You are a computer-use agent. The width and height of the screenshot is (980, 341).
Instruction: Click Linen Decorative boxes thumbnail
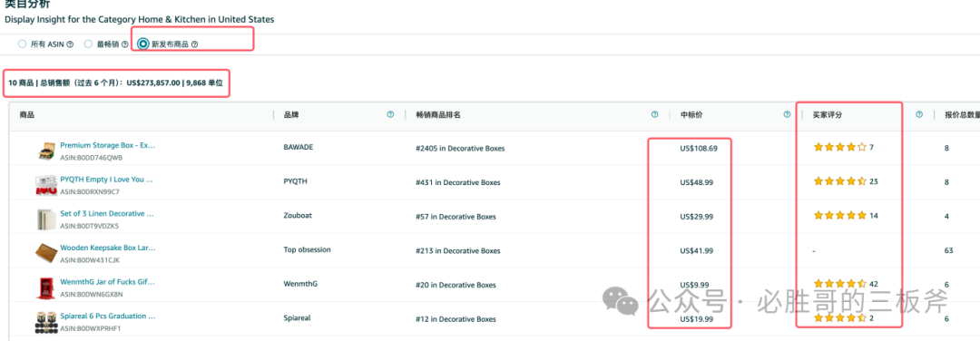coord(45,219)
